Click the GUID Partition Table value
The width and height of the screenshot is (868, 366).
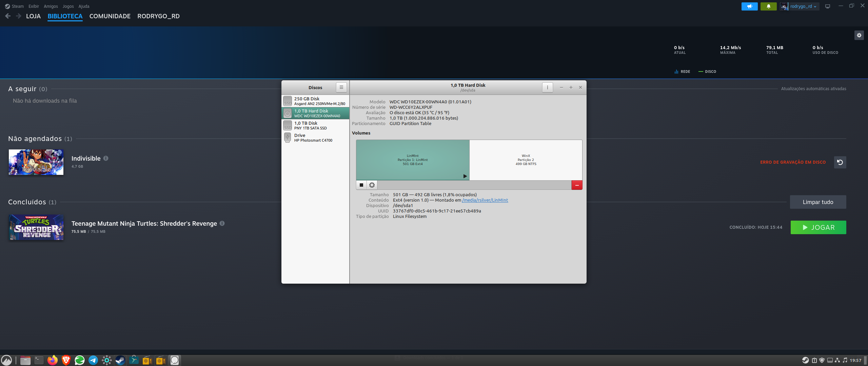(x=410, y=123)
